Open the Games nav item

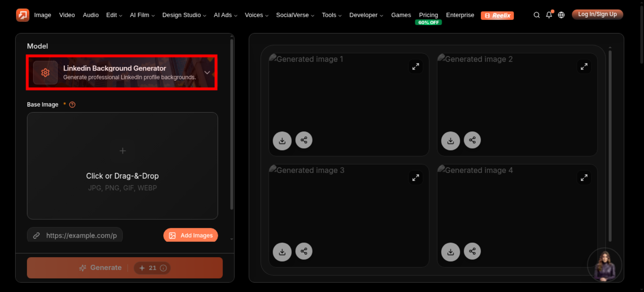coord(401,15)
